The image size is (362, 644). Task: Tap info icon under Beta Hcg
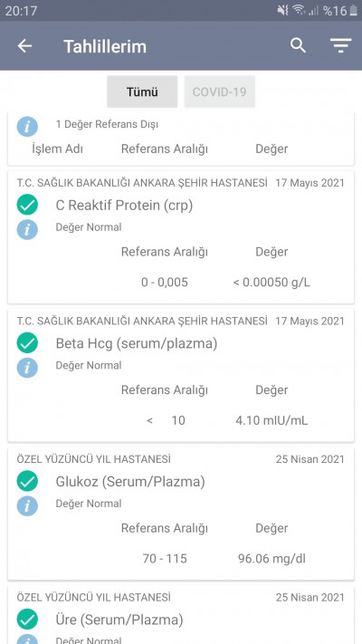click(27, 368)
